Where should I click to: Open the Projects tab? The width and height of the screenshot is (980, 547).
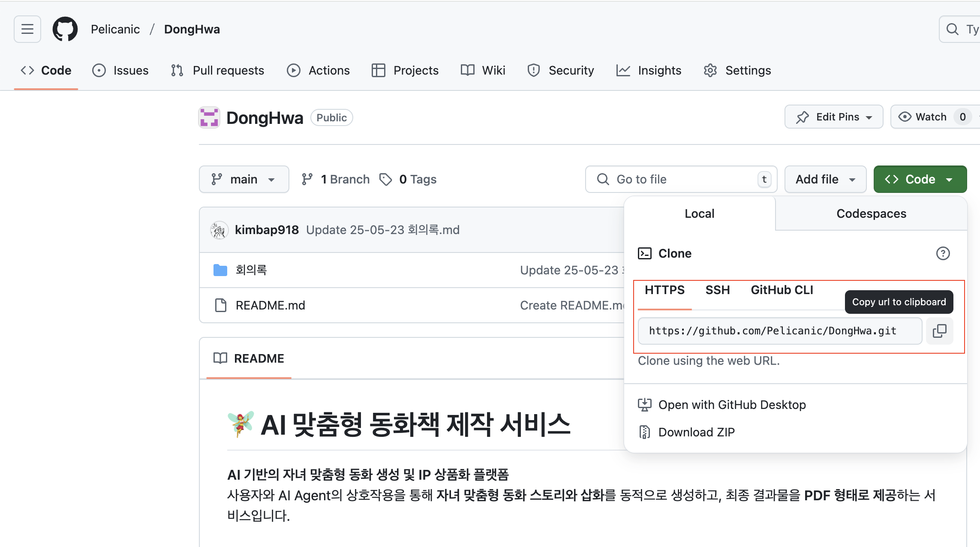pyautogui.click(x=405, y=70)
